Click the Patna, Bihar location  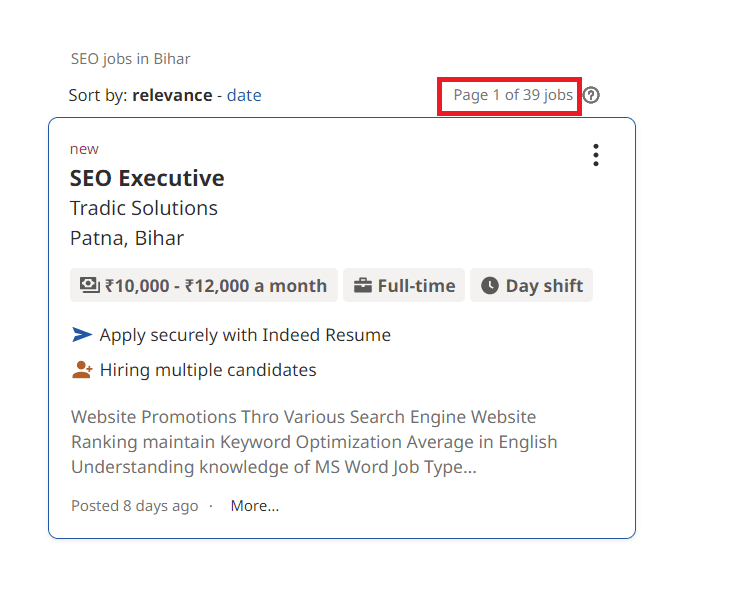(x=127, y=238)
